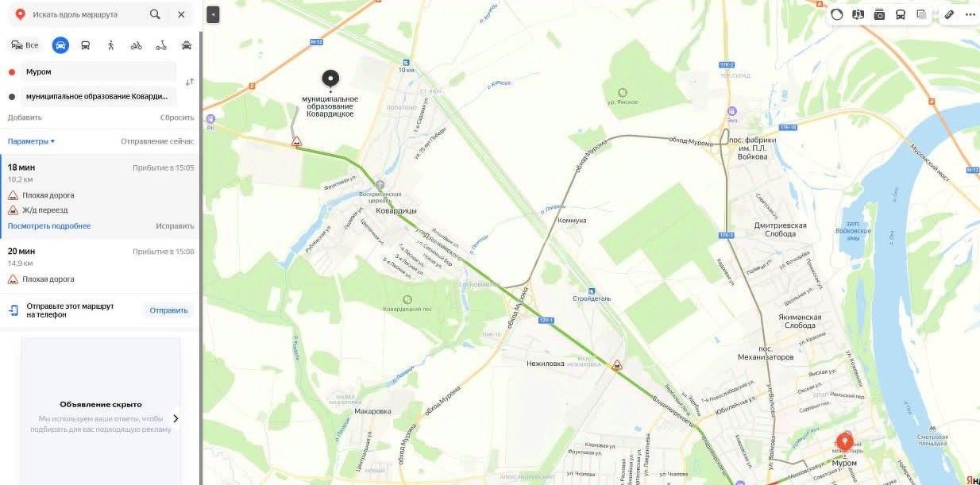Switch to public transport bus mode
This screenshot has height=485, width=980.
(85, 45)
